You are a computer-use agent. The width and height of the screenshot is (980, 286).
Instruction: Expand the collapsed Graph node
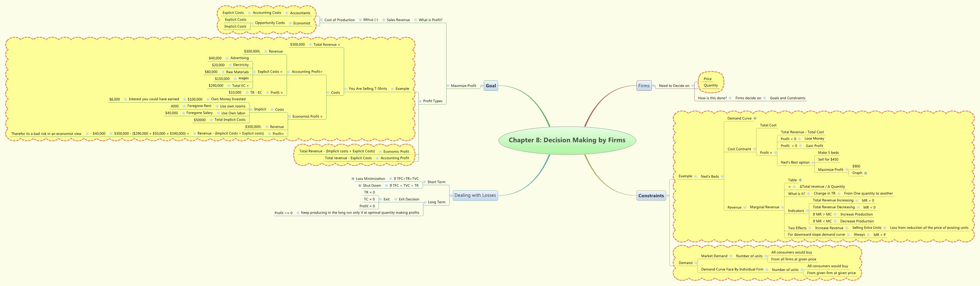click(x=865, y=173)
